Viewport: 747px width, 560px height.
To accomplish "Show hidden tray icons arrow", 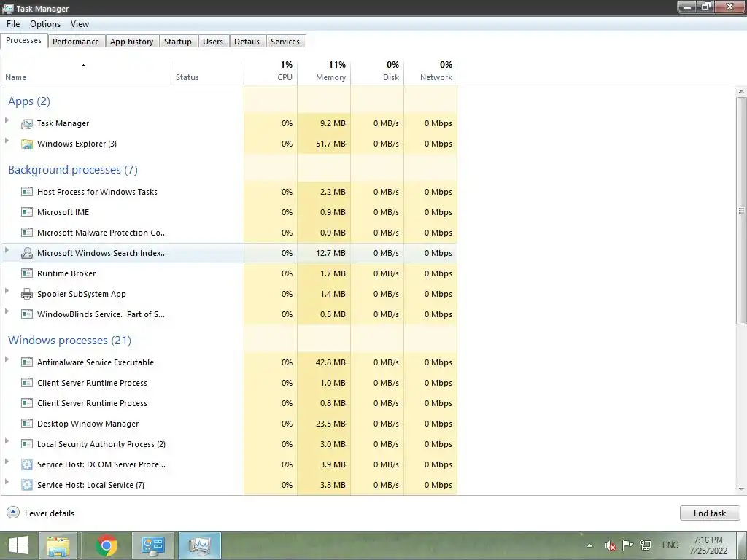I will [x=589, y=545].
